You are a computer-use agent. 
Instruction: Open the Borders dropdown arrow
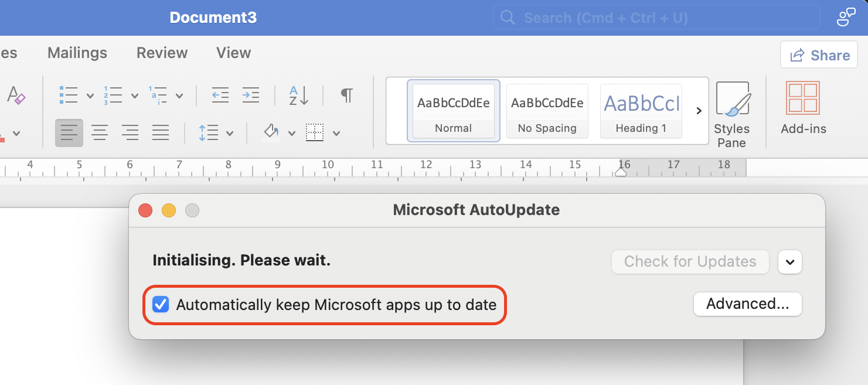336,132
